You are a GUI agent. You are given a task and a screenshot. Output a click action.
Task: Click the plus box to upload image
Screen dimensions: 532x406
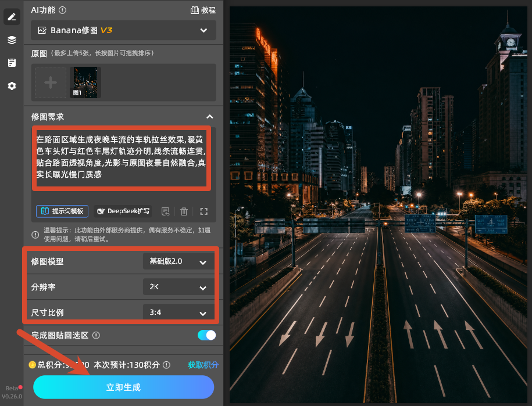51,82
